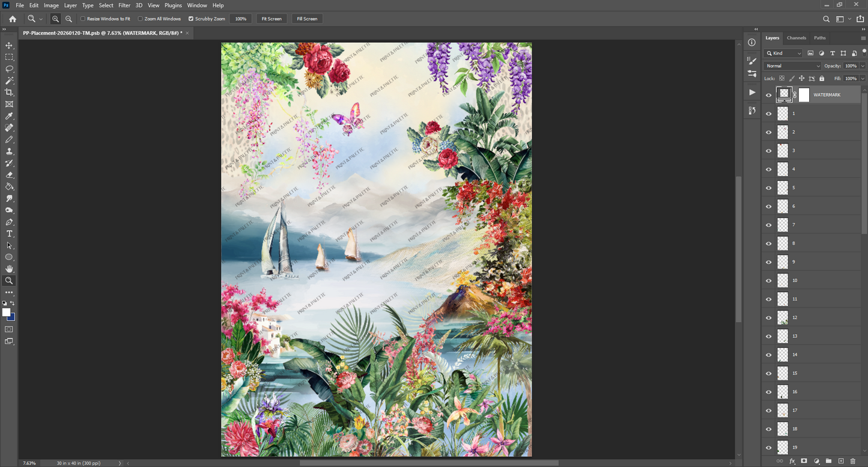
Task: Open the File menu
Action: click(20, 5)
